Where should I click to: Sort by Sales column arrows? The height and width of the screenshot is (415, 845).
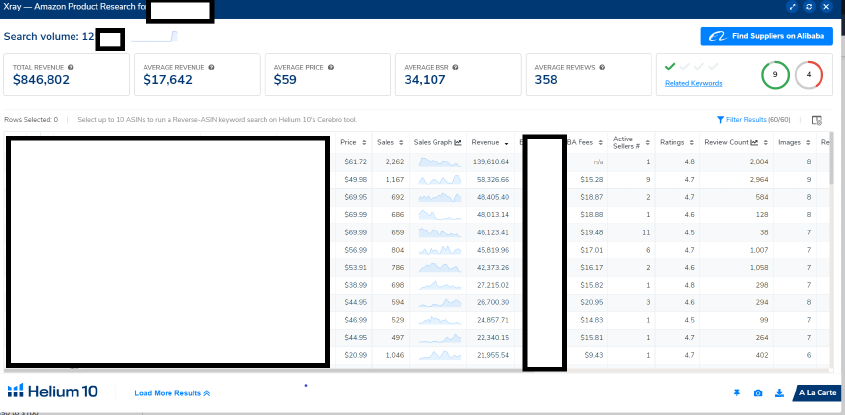[401, 143]
